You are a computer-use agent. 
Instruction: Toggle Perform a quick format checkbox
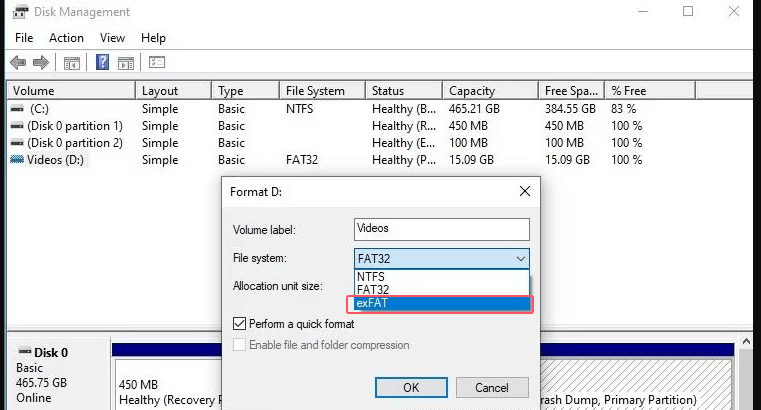point(239,324)
